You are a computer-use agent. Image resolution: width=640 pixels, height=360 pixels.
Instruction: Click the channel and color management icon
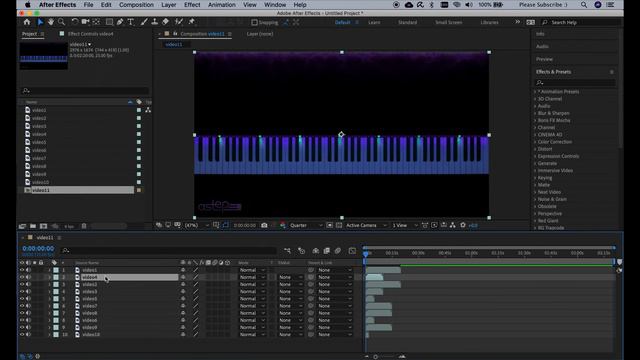(282, 225)
